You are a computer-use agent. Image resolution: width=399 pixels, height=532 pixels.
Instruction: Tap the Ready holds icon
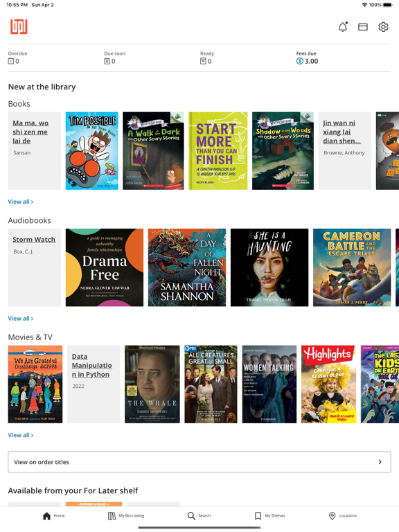[203, 61]
